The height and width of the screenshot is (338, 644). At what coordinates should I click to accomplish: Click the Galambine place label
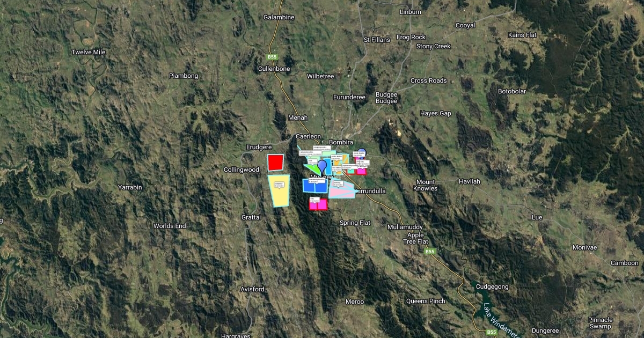point(279,17)
